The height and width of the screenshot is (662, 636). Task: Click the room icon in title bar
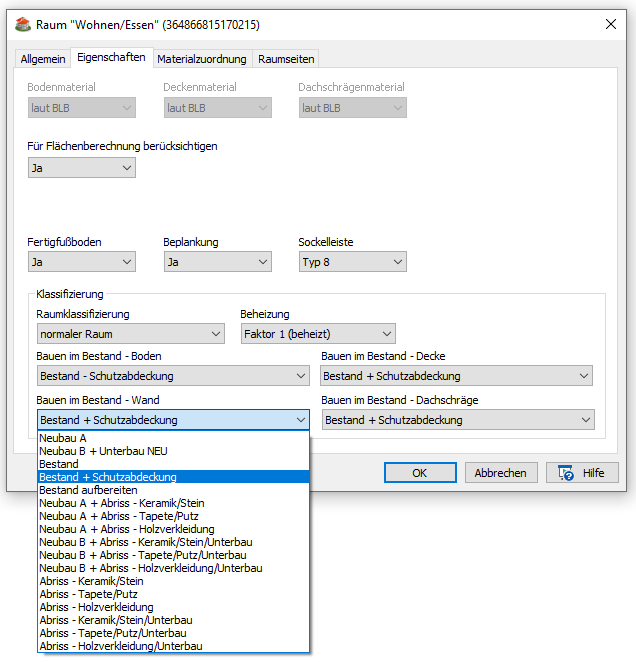click(x=21, y=23)
